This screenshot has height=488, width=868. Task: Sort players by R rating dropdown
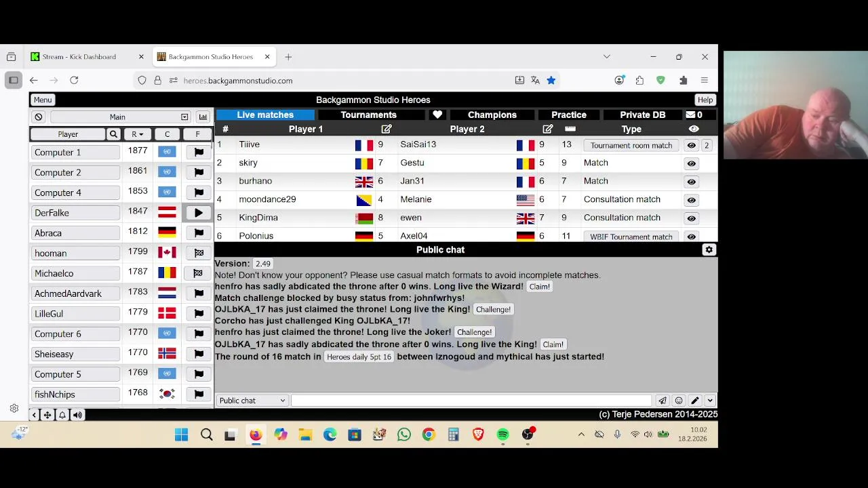coord(138,134)
